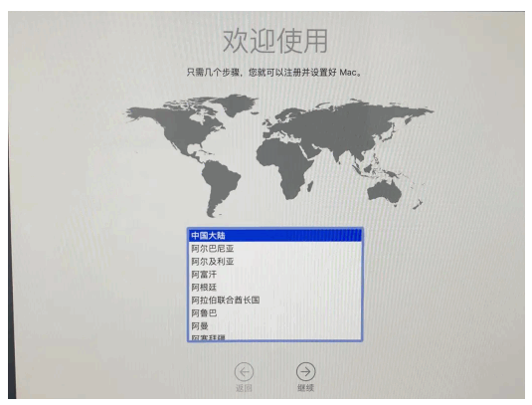
Task: Choose 阿尔及利亚 from the country list
Action: [x=274, y=262]
